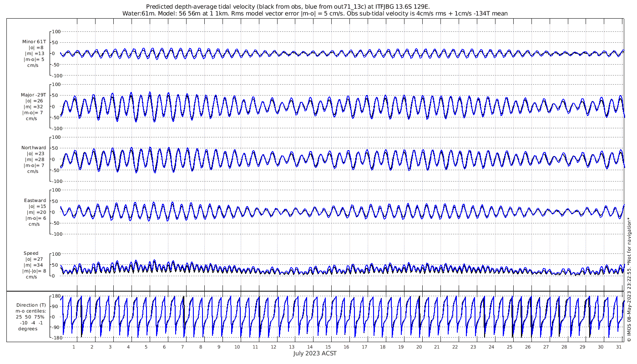This screenshot has height=364, width=637.
Task: Click the 180 tick in Direction panel
Action: coord(56,297)
